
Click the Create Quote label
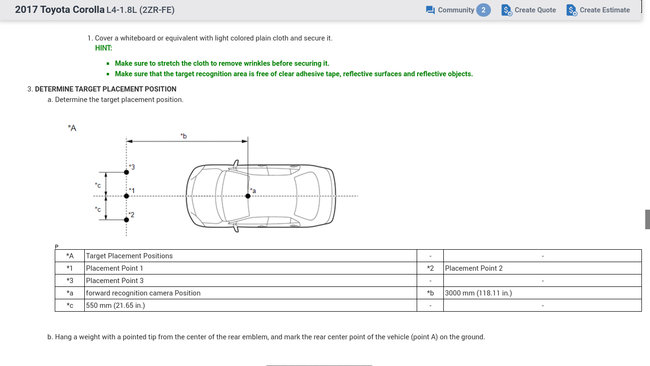(535, 10)
